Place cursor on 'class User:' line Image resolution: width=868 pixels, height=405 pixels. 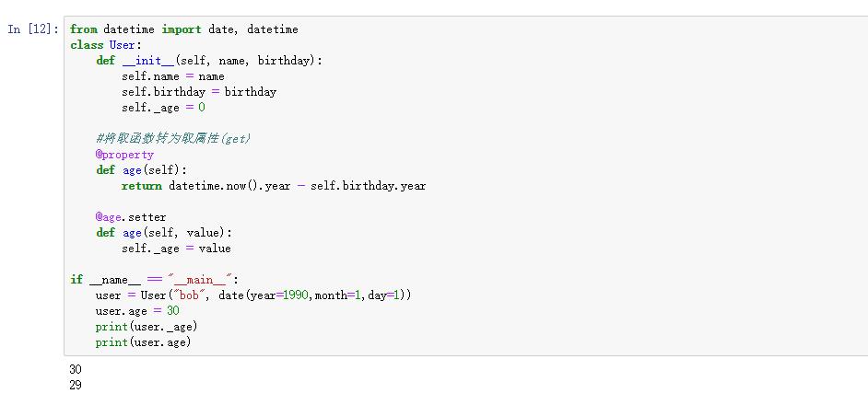pos(106,45)
